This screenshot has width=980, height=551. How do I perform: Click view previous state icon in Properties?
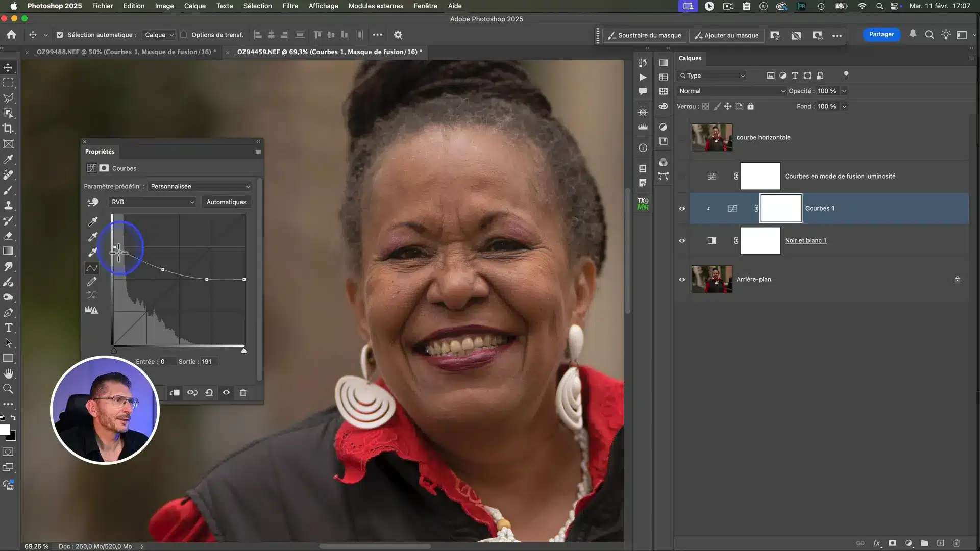192,392
